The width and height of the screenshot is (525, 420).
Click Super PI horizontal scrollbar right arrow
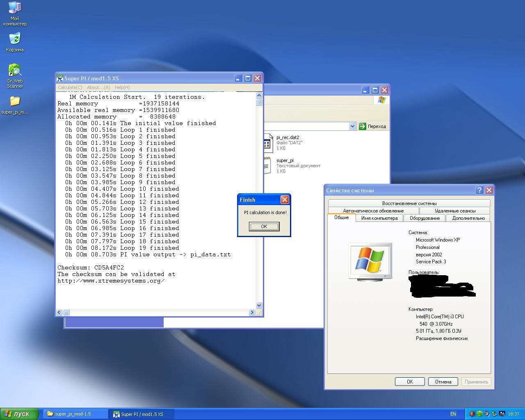(x=252, y=313)
